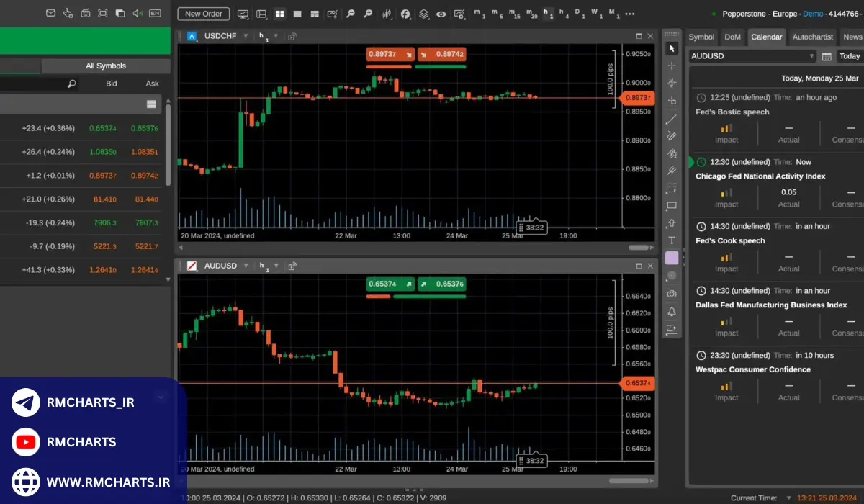Viewport: 864px width, 504px height.
Task: Select the Text tool in drawing toolbar
Action: (x=671, y=240)
